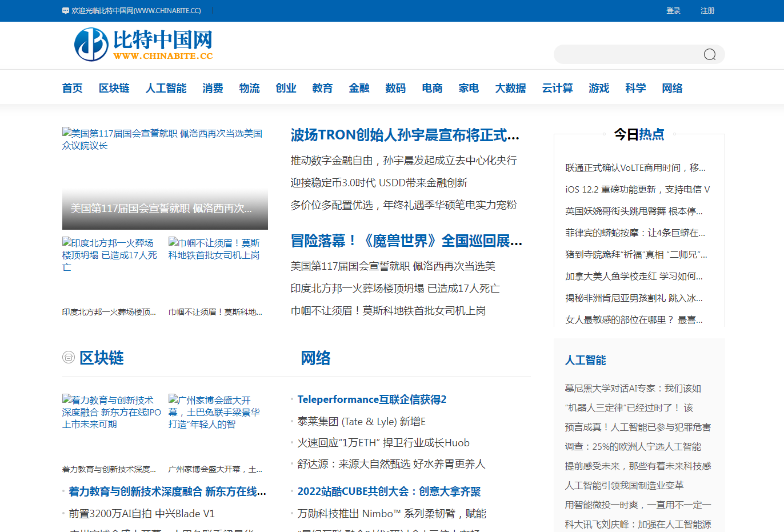The width and height of the screenshot is (784, 532).
Task: Select 电商 in navigation bar
Action: pyautogui.click(x=433, y=88)
